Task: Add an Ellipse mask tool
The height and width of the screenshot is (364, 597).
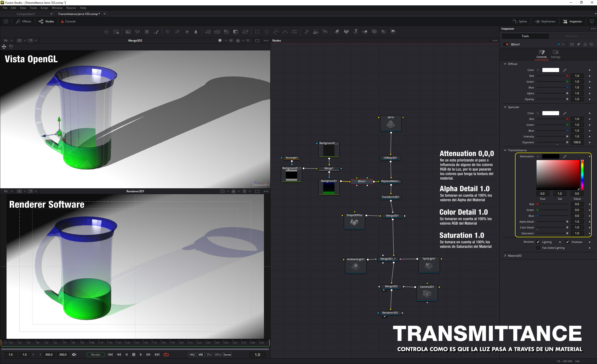Action: click(x=267, y=32)
